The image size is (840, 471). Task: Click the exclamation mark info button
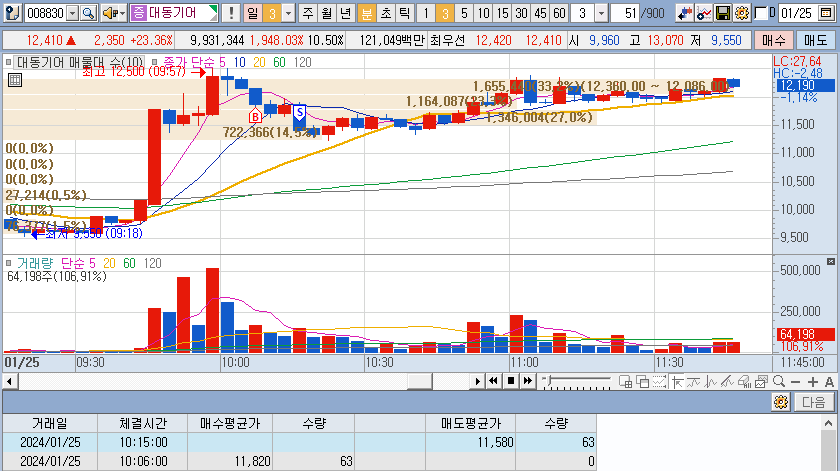pyautogui.click(x=231, y=13)
